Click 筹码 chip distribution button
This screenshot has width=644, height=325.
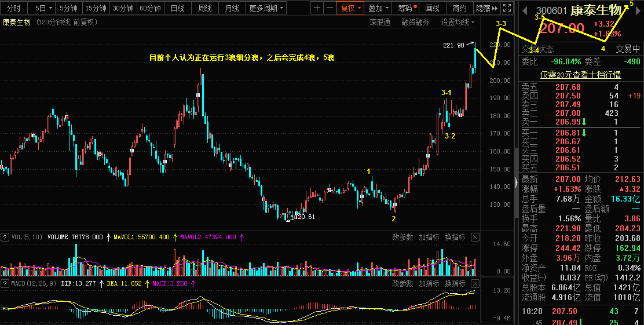(x=407, y=8)
